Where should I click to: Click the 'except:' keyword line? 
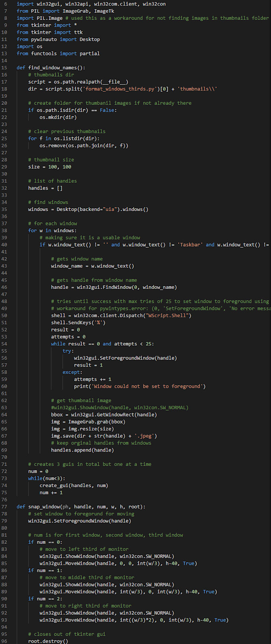coord(73,372)
